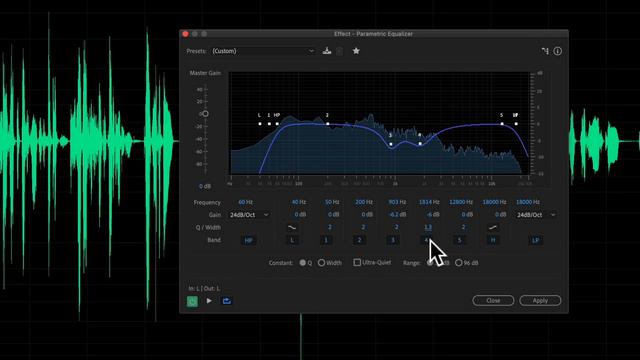Click the L band frequency 40 Hz

299,202
